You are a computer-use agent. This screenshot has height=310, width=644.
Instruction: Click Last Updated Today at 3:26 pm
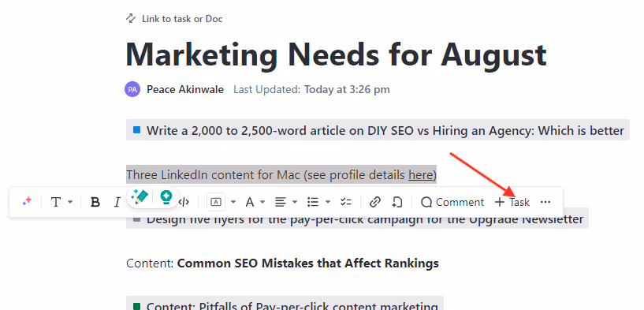click(x=311, y=89)
